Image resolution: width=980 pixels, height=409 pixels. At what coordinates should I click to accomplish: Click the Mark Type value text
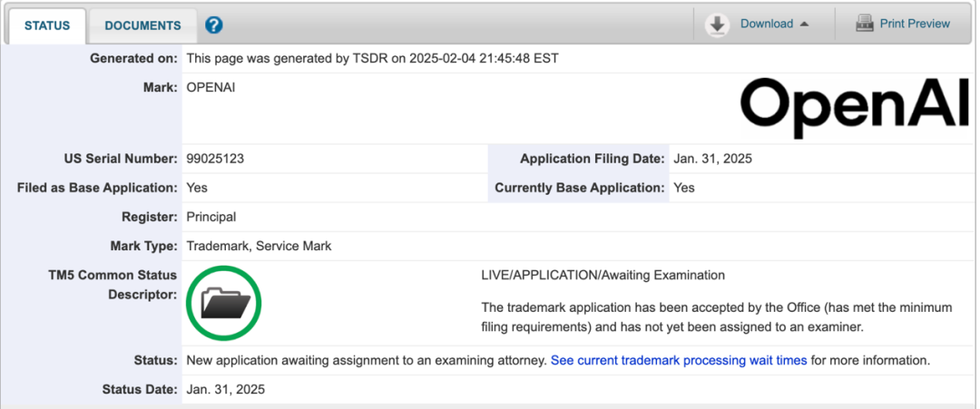[259, 246]
